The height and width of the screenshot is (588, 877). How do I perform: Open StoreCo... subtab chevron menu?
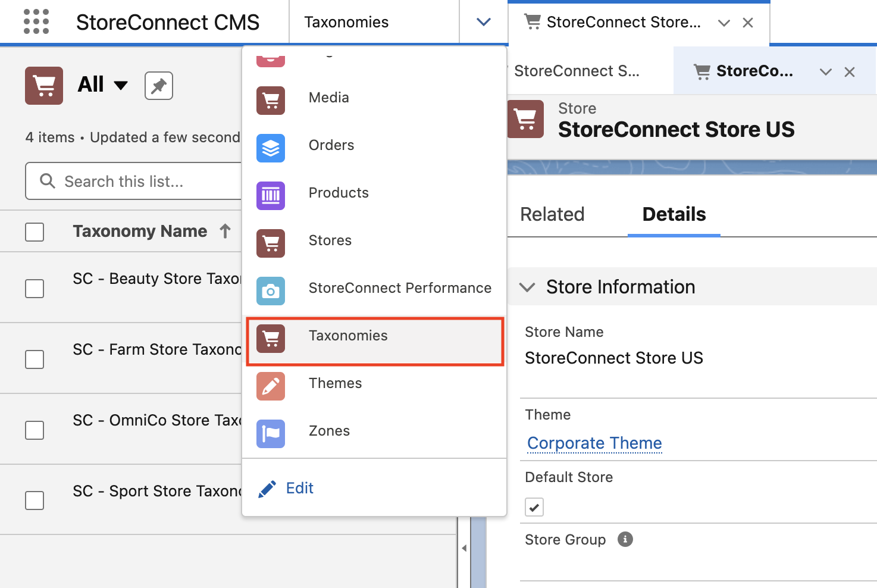(826, 72)
